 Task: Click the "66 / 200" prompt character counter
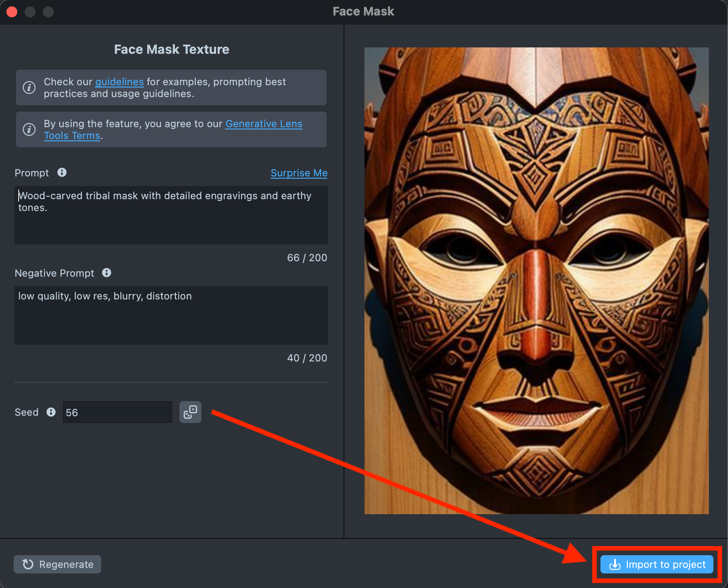(307, 258)
